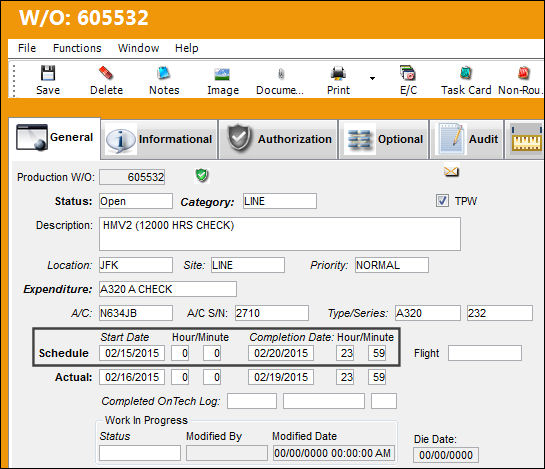
Task: Click the Series field showing 232
Action: point(500,313)
